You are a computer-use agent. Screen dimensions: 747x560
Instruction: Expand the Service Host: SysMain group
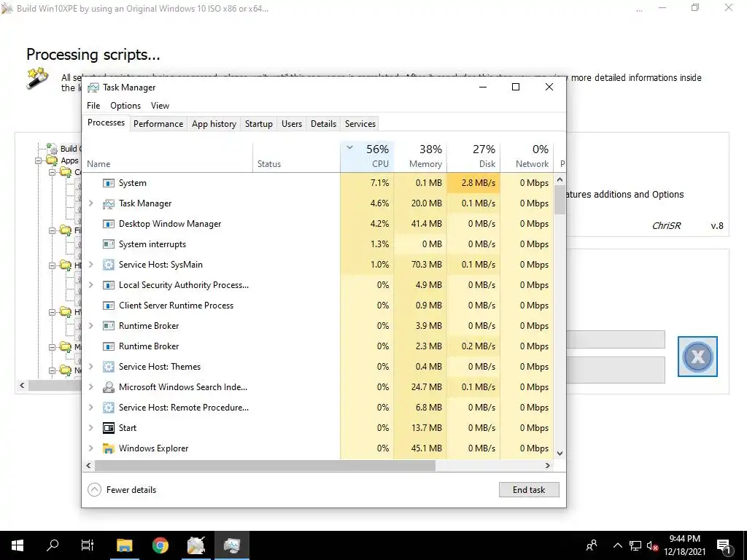[x=91, y=265]
